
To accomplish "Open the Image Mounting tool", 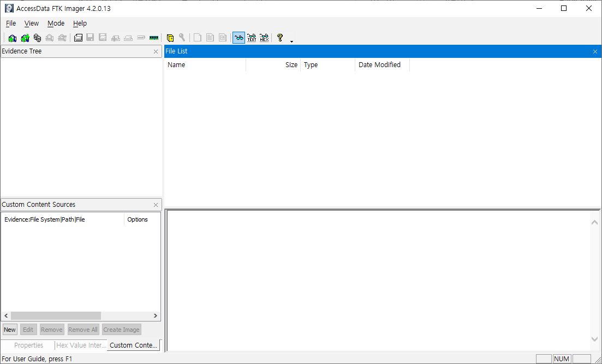I will (37, 38).
